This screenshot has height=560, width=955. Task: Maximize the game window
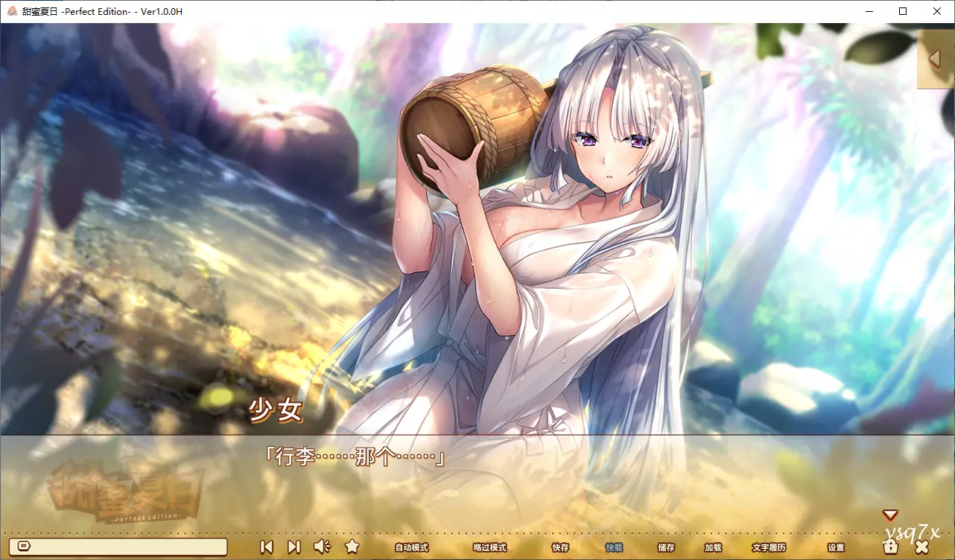(903, 11)
